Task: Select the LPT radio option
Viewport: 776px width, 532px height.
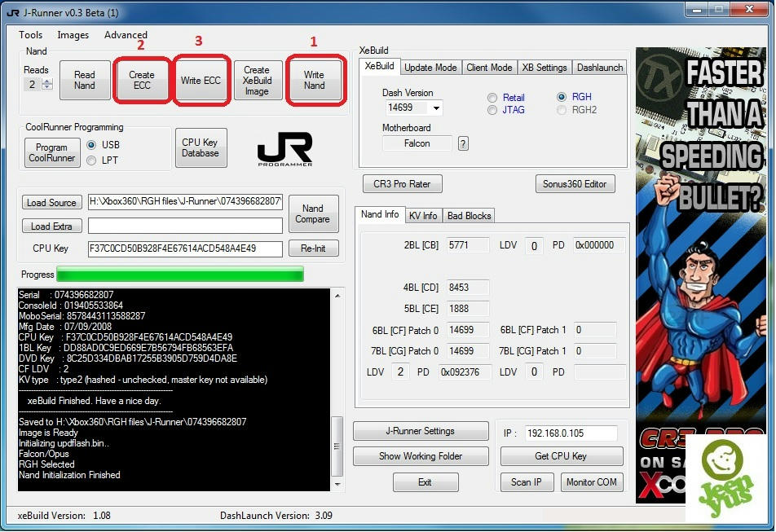Action: point(91,160)
